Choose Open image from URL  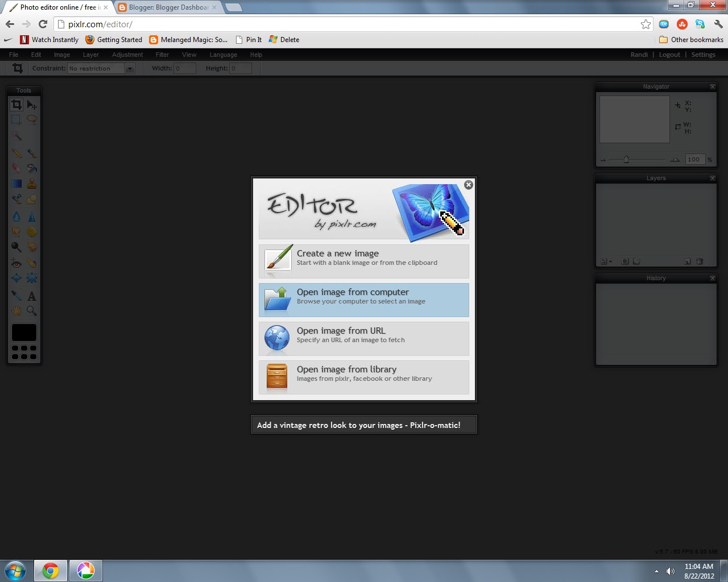tap(364, 339)
